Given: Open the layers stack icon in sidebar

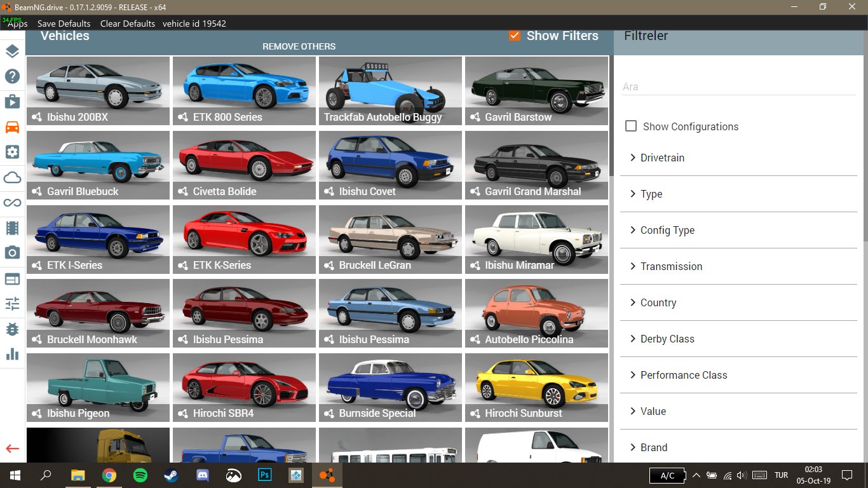Looking at the screenshot, I should [12, 51].
